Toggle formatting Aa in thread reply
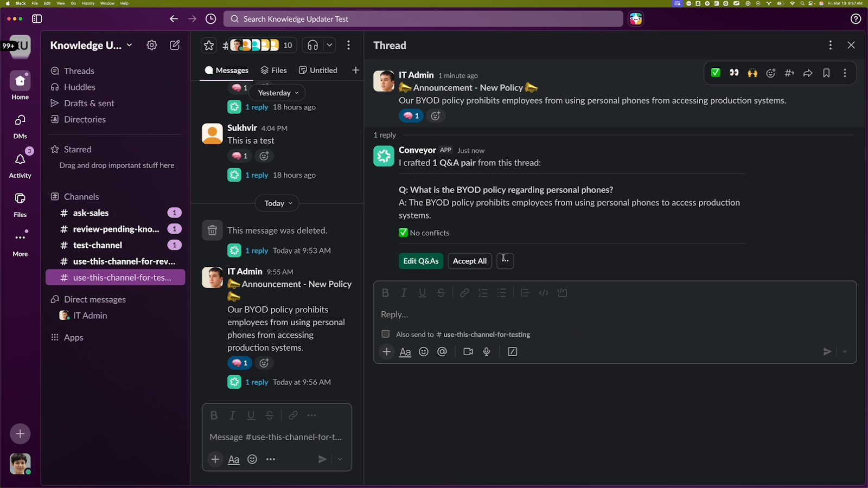 coord(405,352)
